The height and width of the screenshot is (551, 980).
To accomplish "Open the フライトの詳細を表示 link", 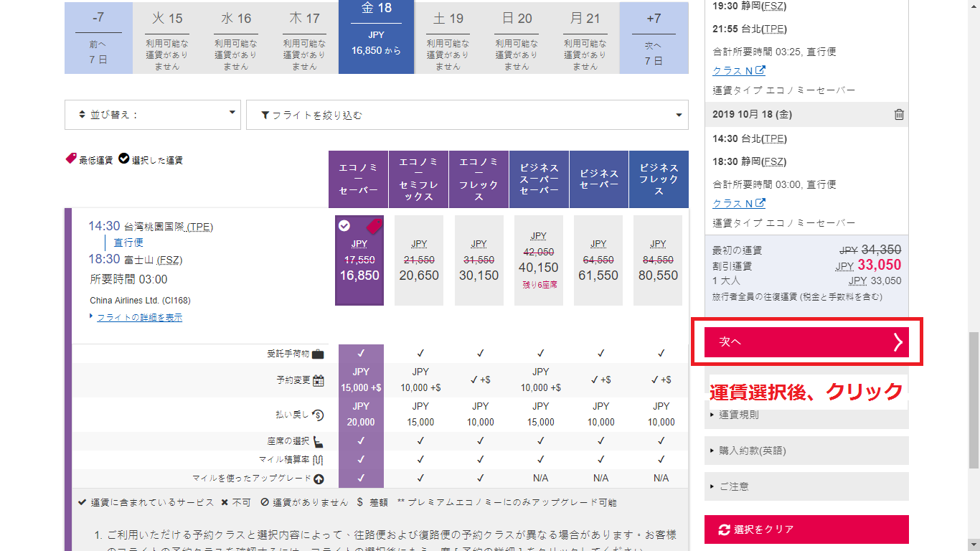I will coord(139,317).
